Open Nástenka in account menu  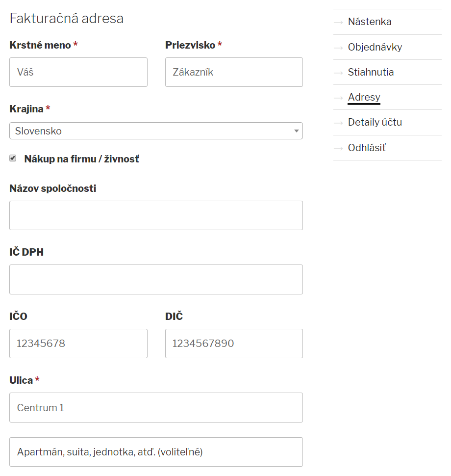coord(370,22)
